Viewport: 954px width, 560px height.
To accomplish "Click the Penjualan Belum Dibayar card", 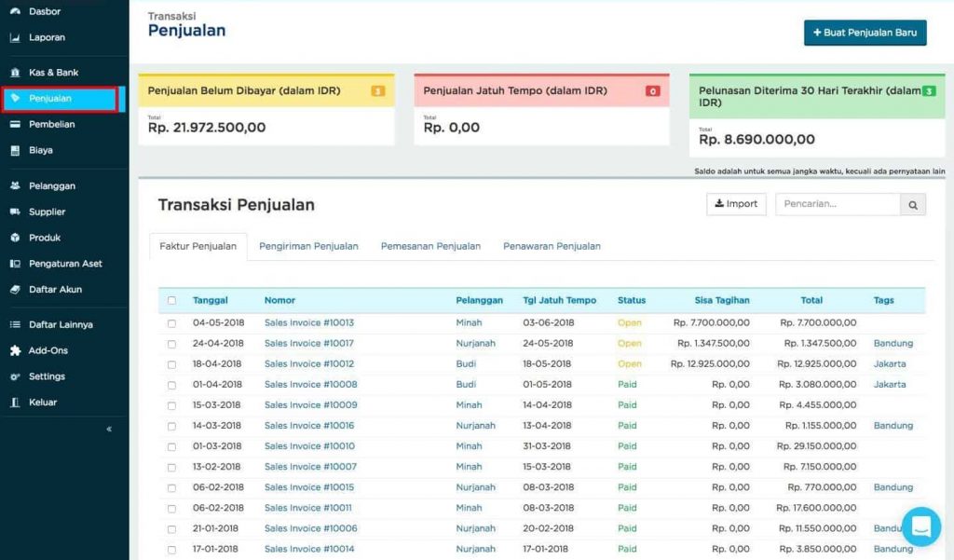I will point(266,110).
